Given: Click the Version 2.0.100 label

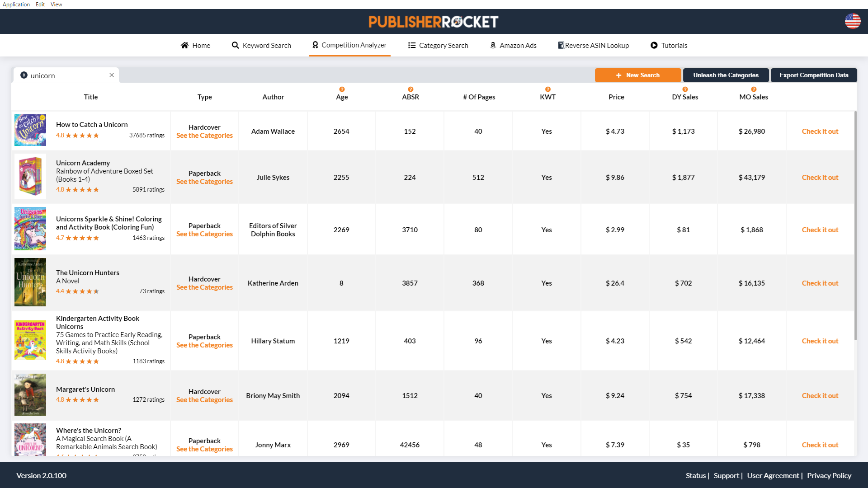Looking at the screenshot, I should [x=42, y=475].
